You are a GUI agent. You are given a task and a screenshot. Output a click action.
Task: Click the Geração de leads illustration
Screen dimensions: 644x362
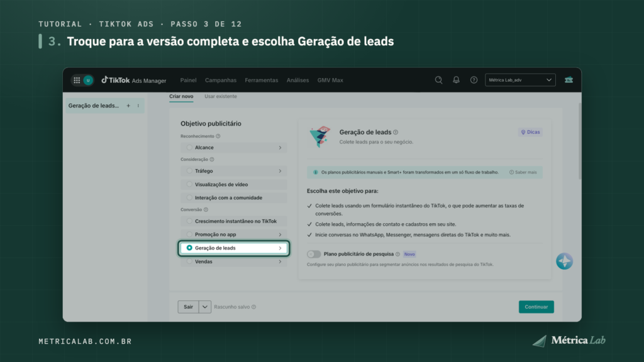click(x=320, y=136)
